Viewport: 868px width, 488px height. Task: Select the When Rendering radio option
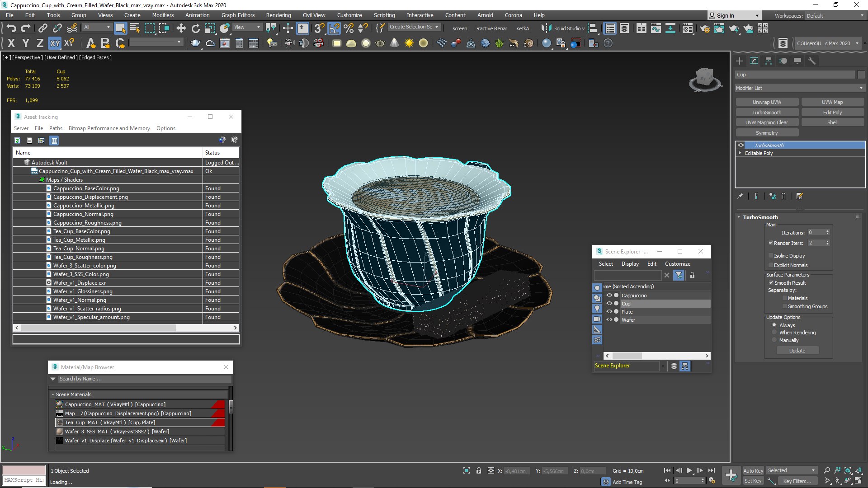pos(774,333)
